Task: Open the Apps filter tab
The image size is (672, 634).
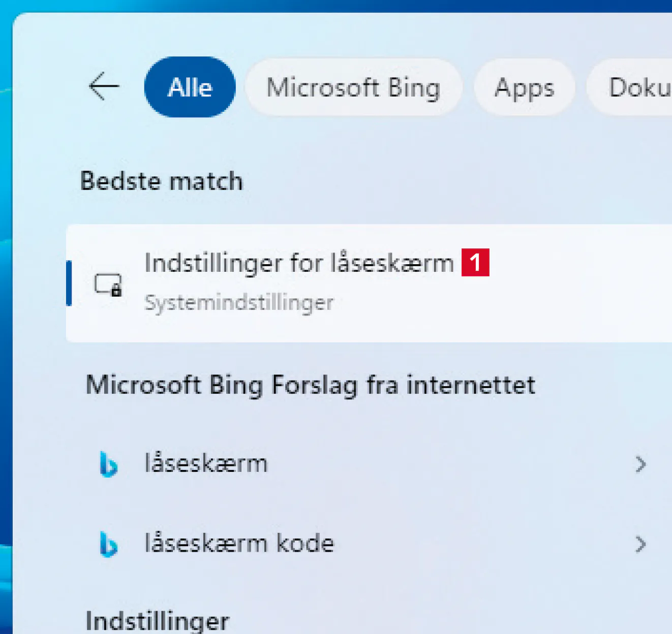Action: pyautogui.click(x=524, y=88)
